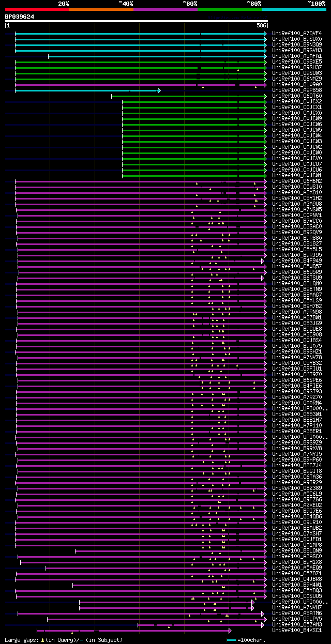Select the UniRef100_B4F949 label
The image size is (331, 644).
click(x=297, y=260)
